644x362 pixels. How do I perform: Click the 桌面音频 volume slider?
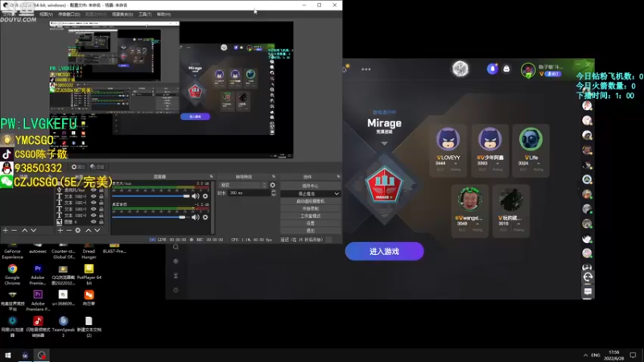click(x=149, y=217)
